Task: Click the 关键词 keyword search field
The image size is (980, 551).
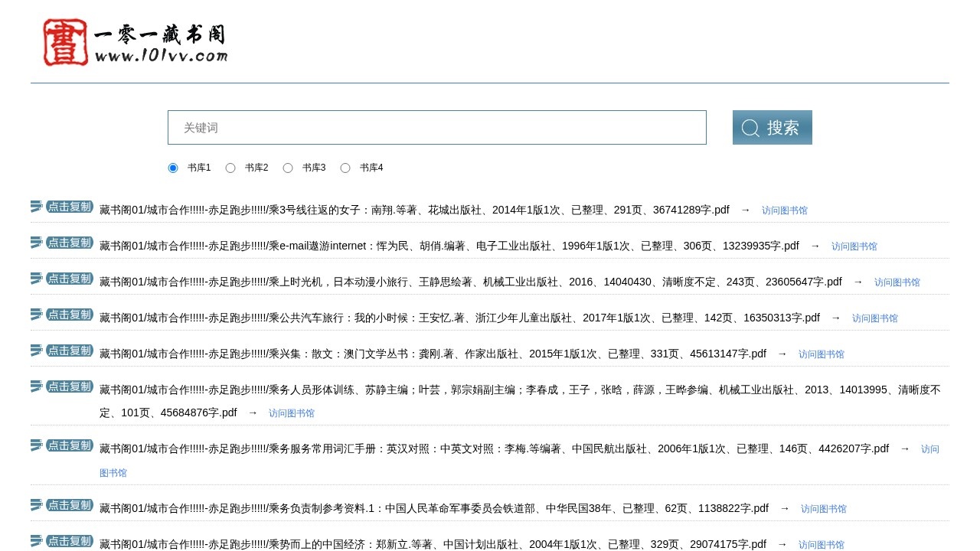Action: coord(436,127)
